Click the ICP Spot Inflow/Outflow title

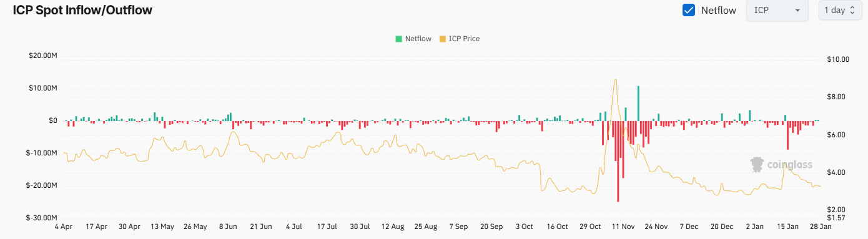tap(82, 10)
